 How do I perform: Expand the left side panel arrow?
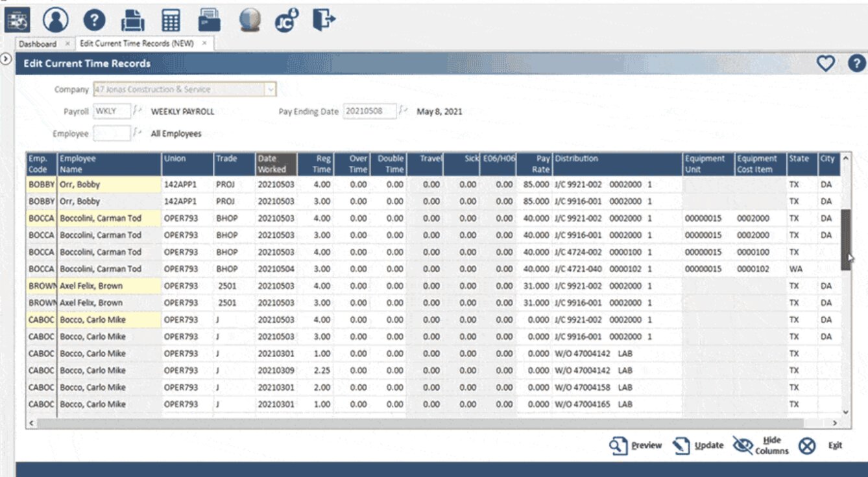6,59
